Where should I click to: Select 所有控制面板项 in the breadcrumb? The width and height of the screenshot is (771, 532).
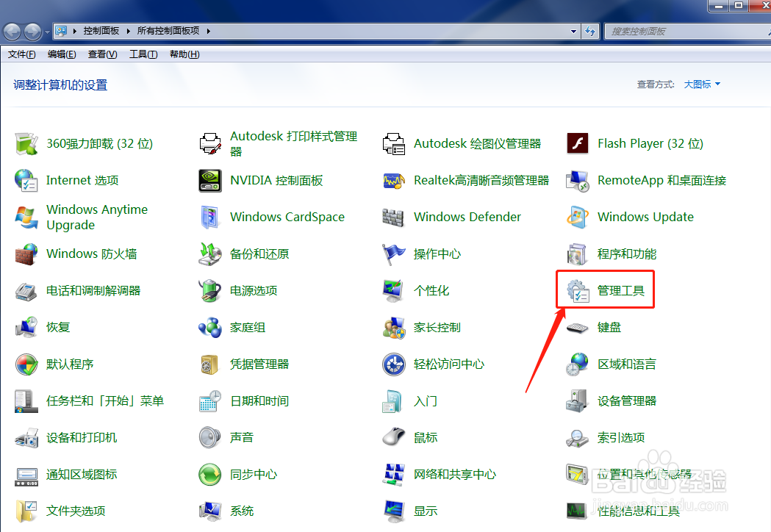click(168, 31)
